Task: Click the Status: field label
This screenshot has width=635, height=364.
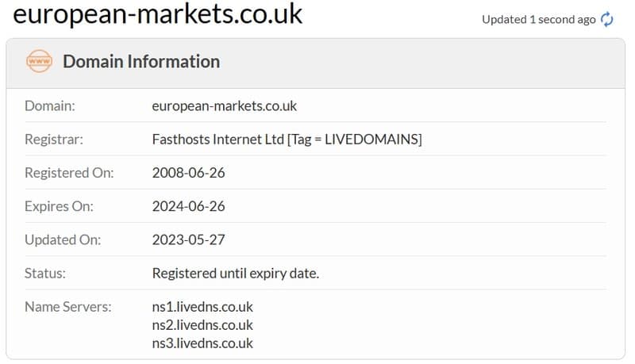Action: (x=45, y=274)
